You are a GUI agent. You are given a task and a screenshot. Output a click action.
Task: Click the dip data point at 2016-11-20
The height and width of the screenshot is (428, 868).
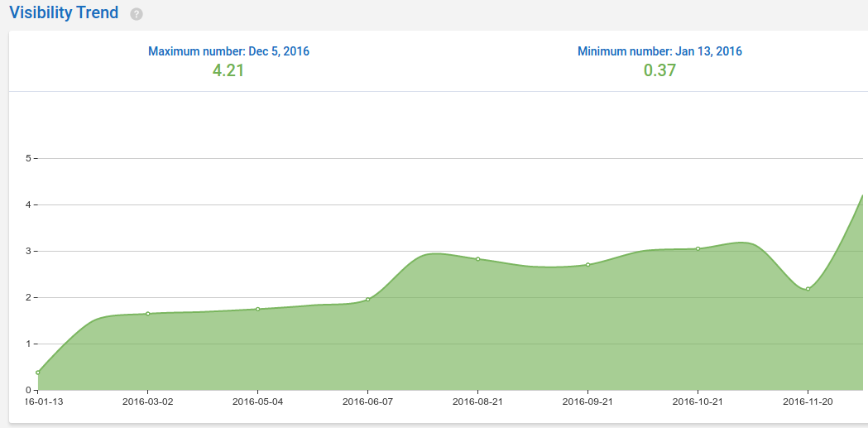tap(808, 289)
